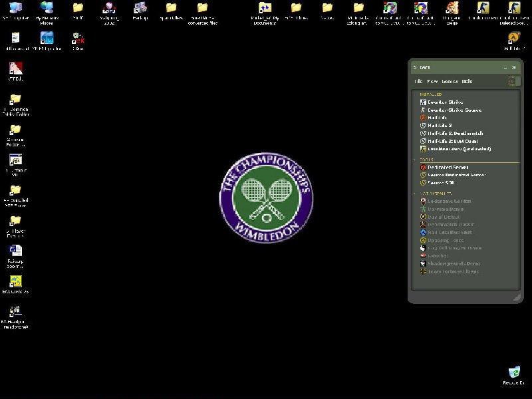Open the Help menu in Steam

[467, 81]
